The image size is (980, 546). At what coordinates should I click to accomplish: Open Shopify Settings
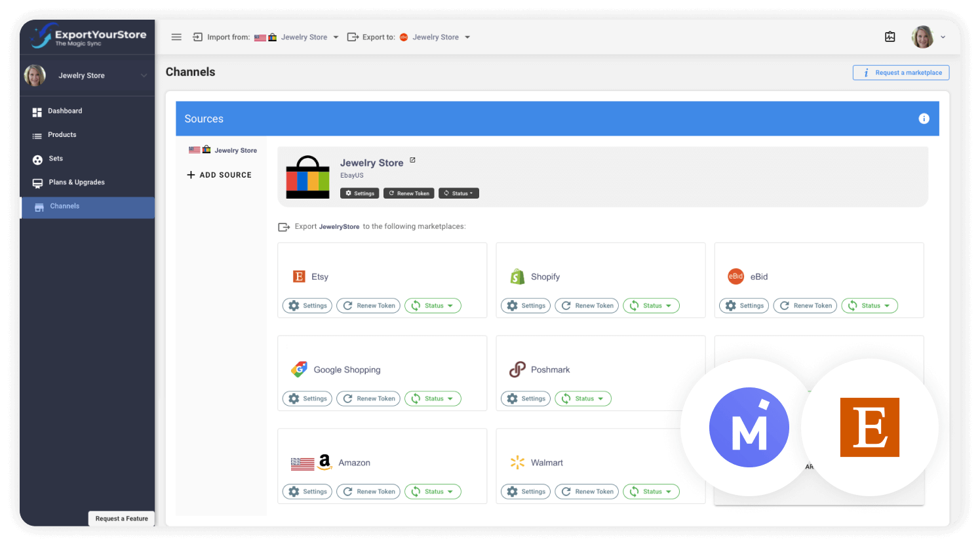pyautogui.click(x=526, y=305)
